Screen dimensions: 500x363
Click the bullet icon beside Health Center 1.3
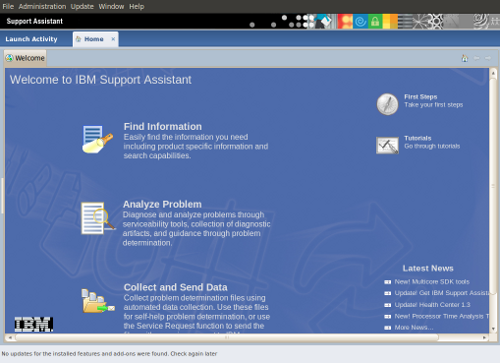pos(387,305)
